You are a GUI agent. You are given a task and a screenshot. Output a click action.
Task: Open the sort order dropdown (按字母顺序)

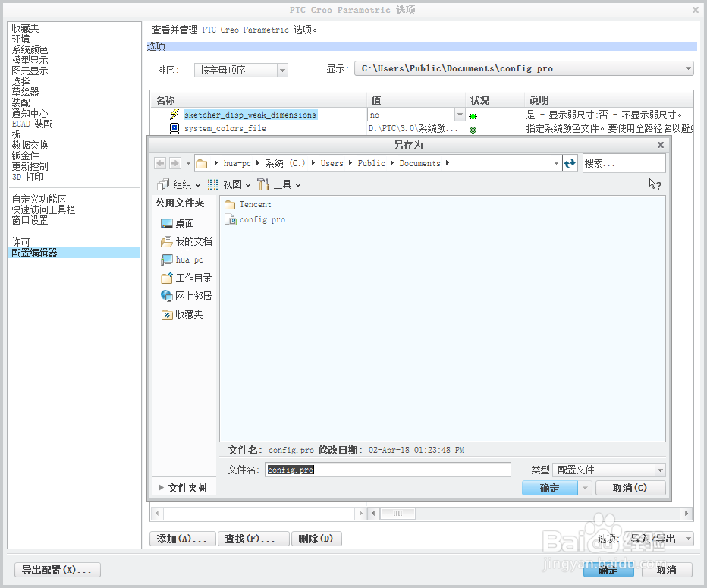(x=240, y=70)
